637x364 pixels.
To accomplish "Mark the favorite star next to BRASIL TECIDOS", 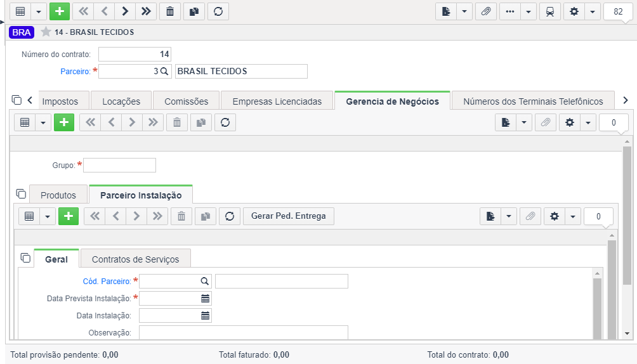I will coord(46,32).
